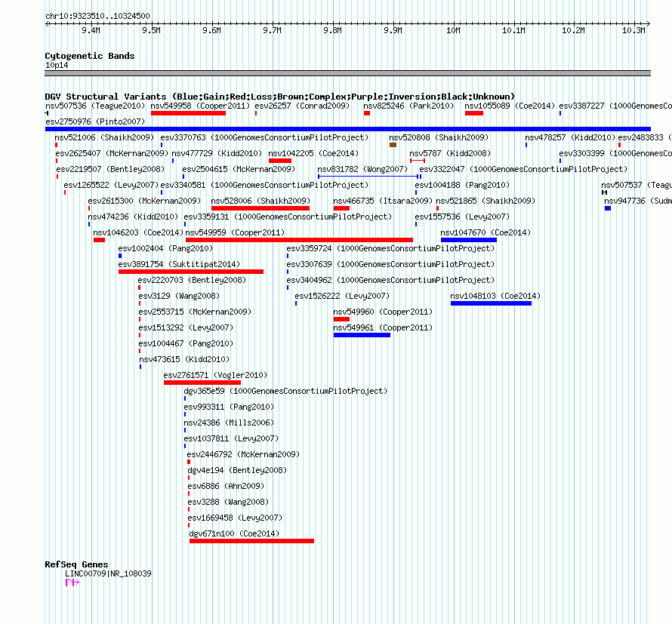Screen dimensions: 672x624
Task: Click the brown nsv520808 complex marker
Action: pos(393,145)
